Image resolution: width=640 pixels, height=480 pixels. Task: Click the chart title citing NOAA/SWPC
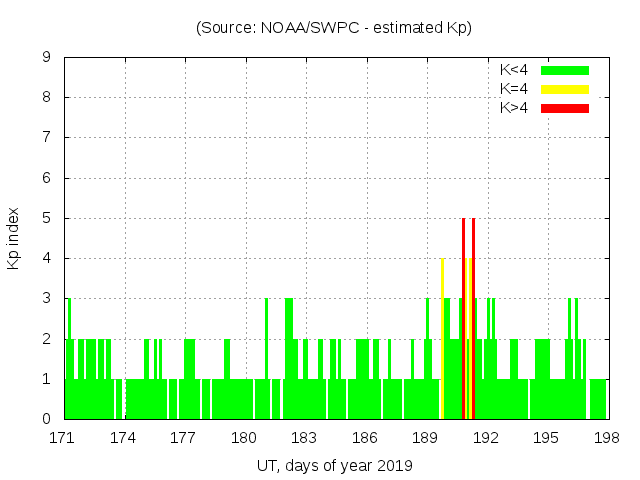coord(334,28)
